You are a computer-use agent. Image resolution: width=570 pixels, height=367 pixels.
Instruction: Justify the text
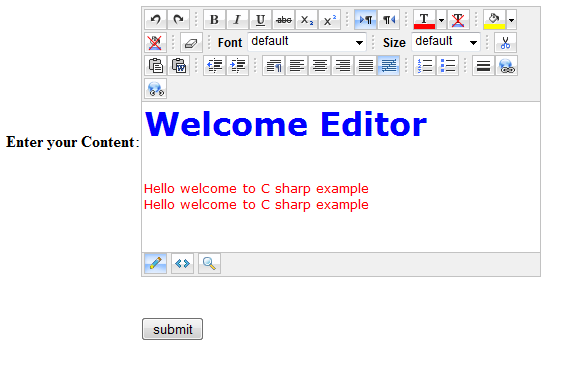[366, 66]
